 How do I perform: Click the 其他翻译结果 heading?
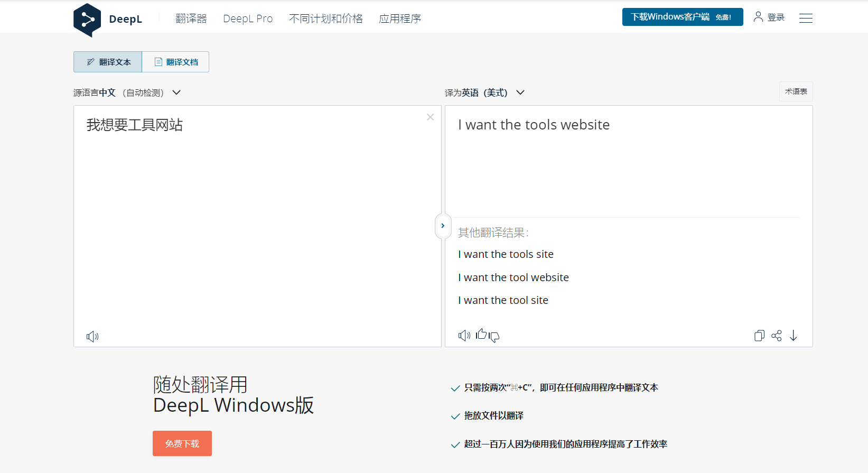point(493,233)
